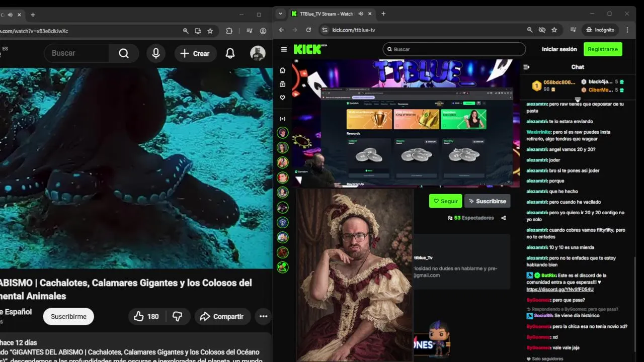Focus the Kick Buscar search field
This screenshot has width=644, height=362.
click(x=454, y=49)
